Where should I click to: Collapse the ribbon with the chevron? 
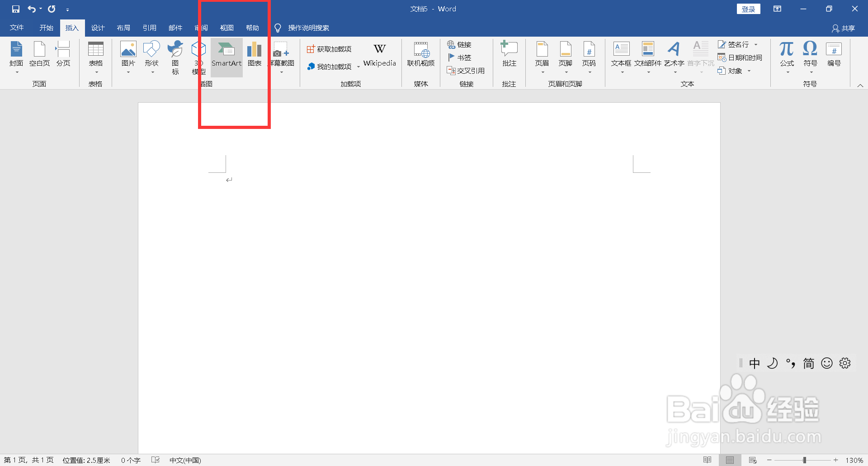(860, 85)
